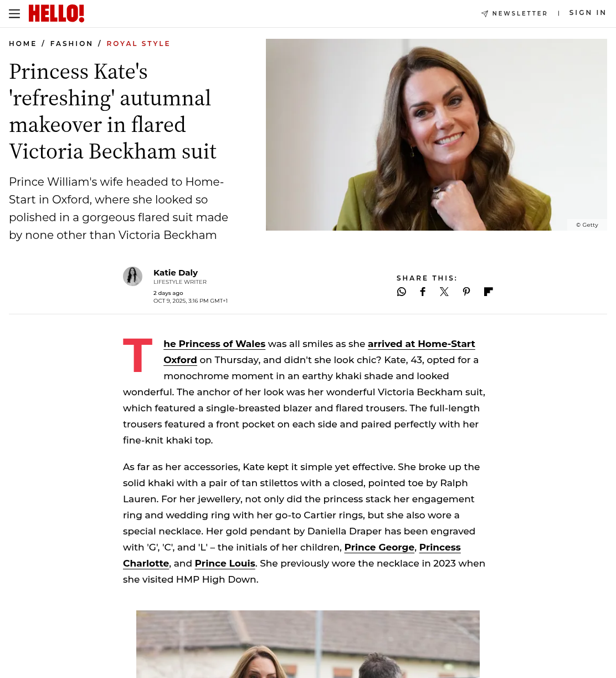The width and height of the screenshot is (616, 678).
Task: Open the hamburger menu icon
Action: tap(14, 14)
